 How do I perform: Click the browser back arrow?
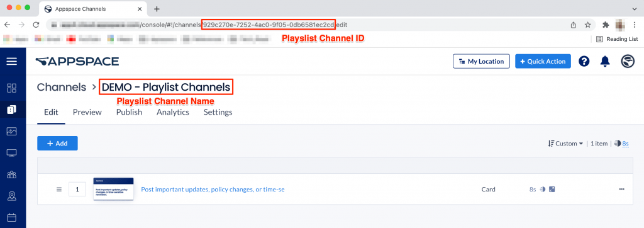click(x=7, y=25)
